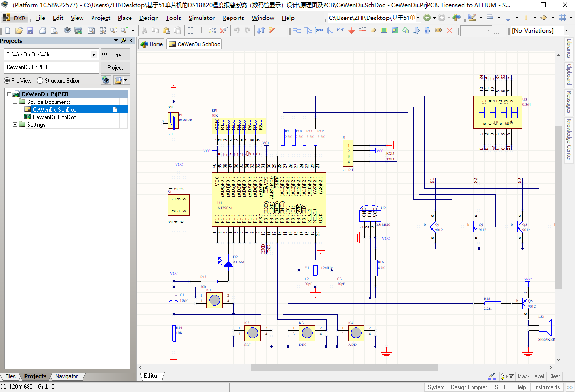Open the No Variations dropdown
Screen dimensions: 575x392
[566, 30]
